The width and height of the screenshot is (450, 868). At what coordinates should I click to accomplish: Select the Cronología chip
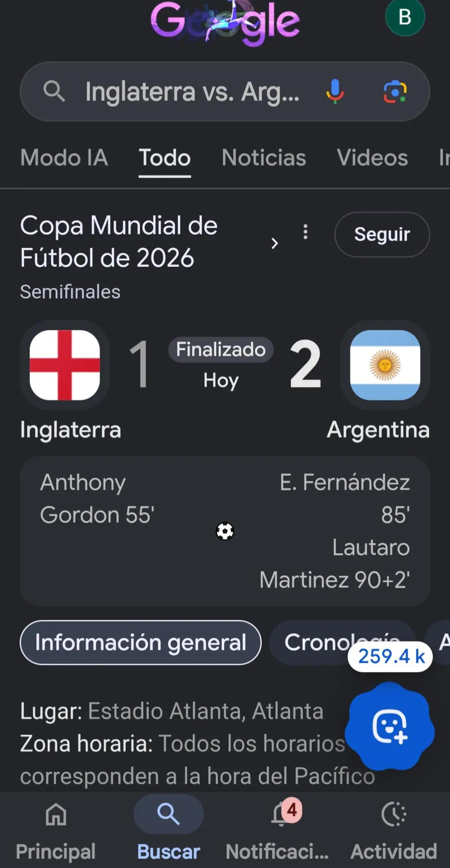(342, 642)
